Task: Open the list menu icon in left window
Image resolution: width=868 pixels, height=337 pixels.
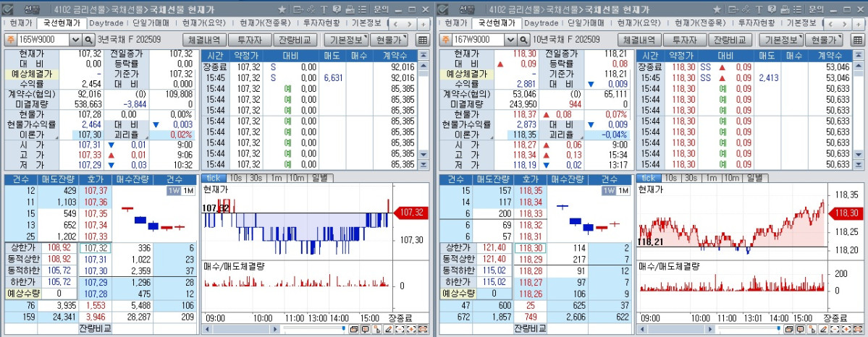Action: pyautogui.click(x=361, y=9)
